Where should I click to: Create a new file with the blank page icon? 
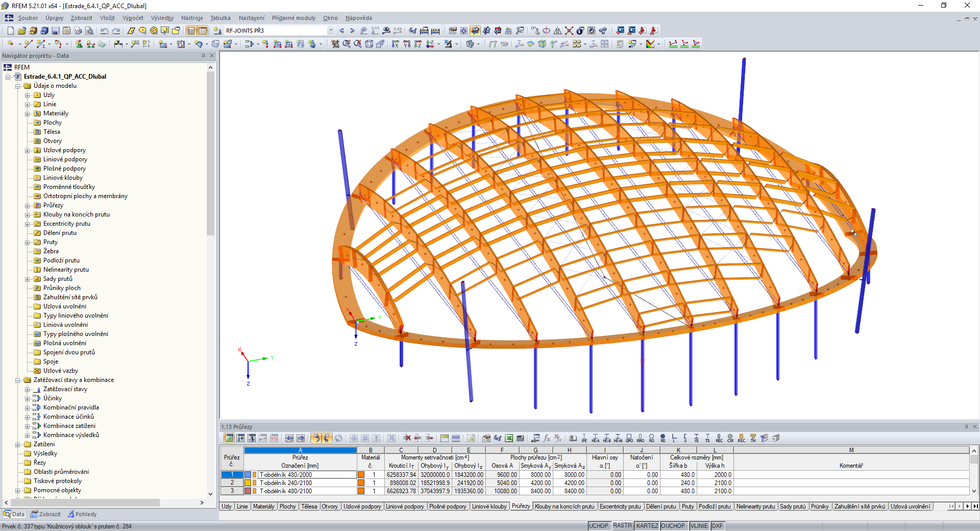pyautogui.click(x=10, y=31)
